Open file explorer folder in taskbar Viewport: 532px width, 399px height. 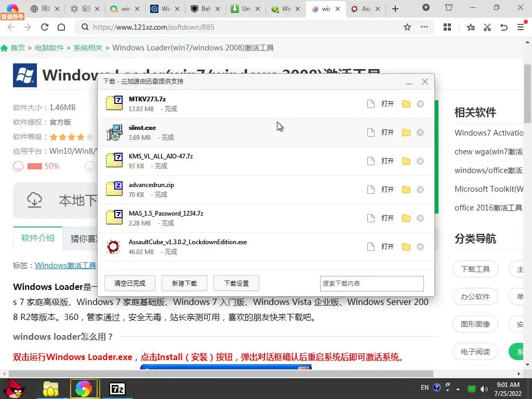click(x=51, y=389)
